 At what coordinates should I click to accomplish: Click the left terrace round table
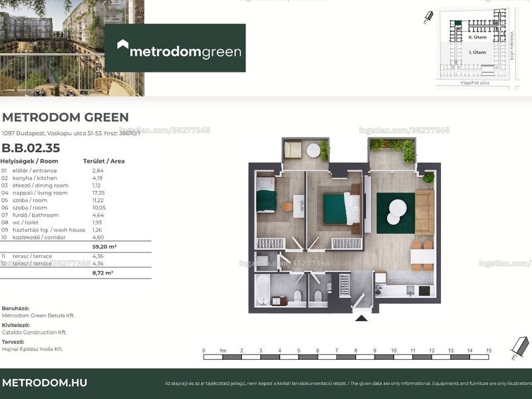point(313,150)
